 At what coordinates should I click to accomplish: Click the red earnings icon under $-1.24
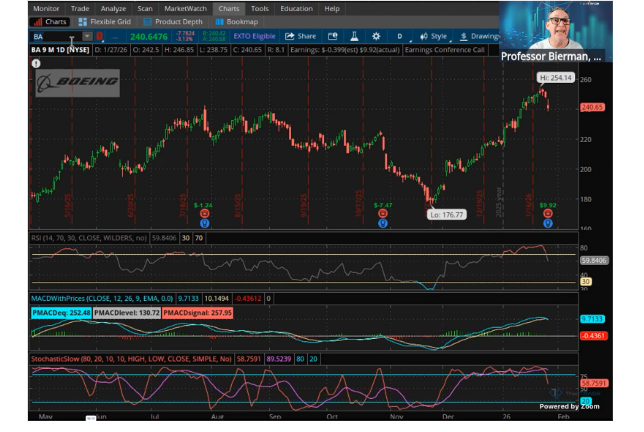coord(203,213)
